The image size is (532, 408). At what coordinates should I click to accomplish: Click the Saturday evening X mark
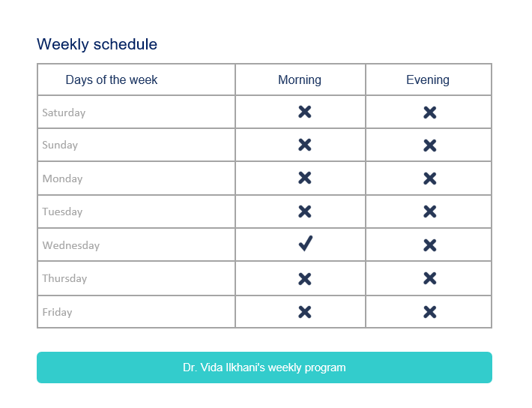point(429,112)
